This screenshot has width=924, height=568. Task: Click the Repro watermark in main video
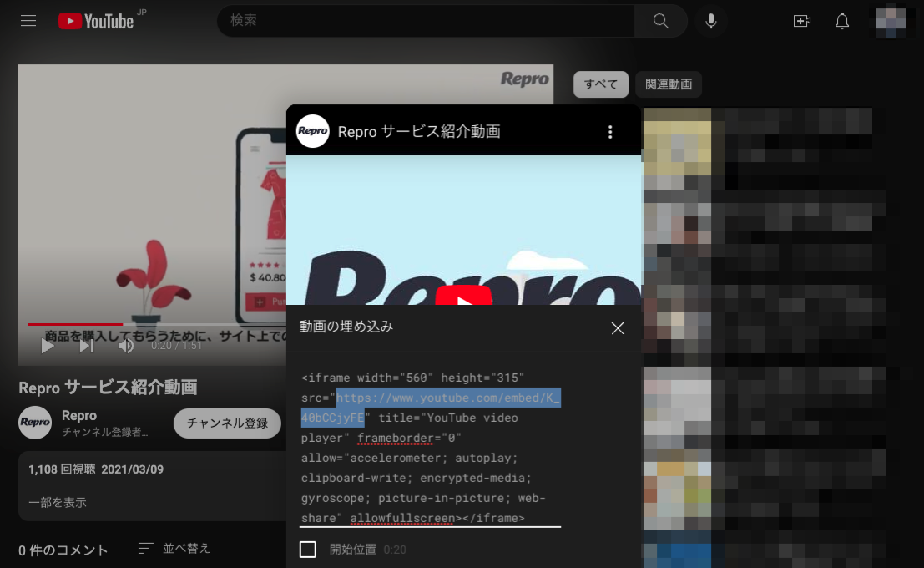pyautogui.click(x=524, y=79)
